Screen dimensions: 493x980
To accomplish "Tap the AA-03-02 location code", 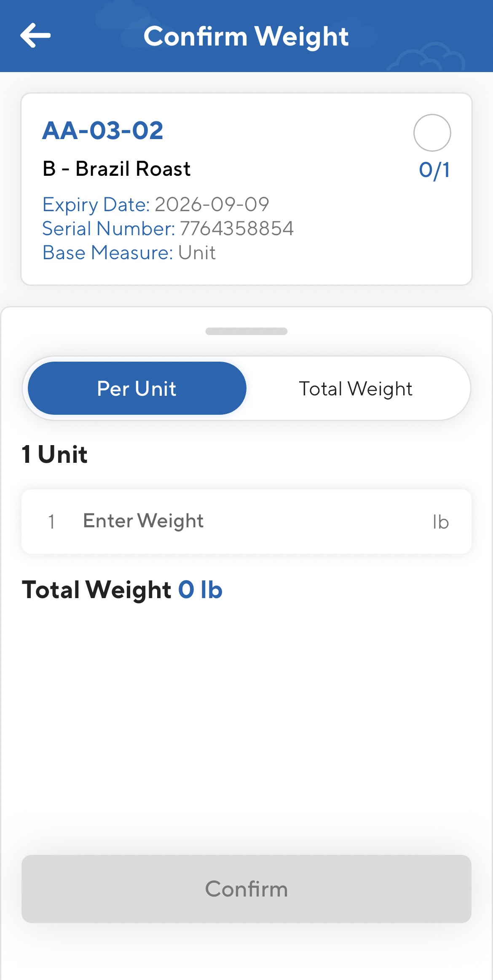I will click(x=102, y=130).
